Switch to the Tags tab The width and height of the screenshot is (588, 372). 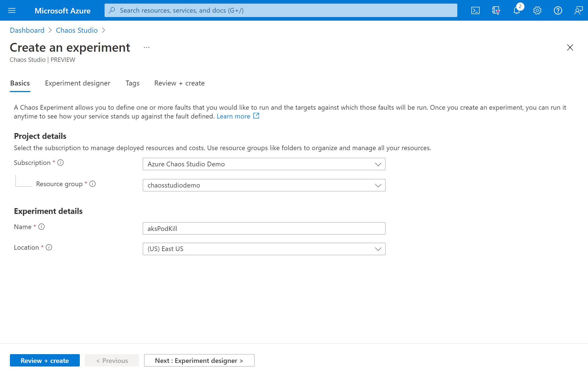click(132, 83)
